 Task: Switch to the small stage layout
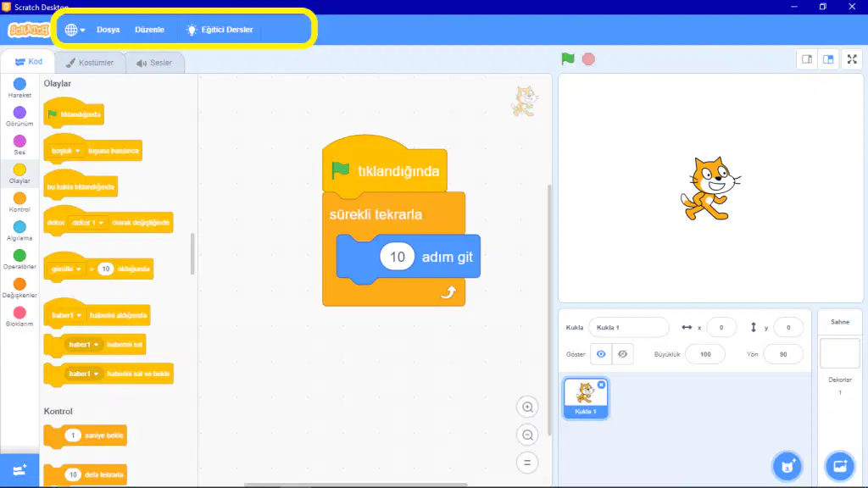coord(807,59)
